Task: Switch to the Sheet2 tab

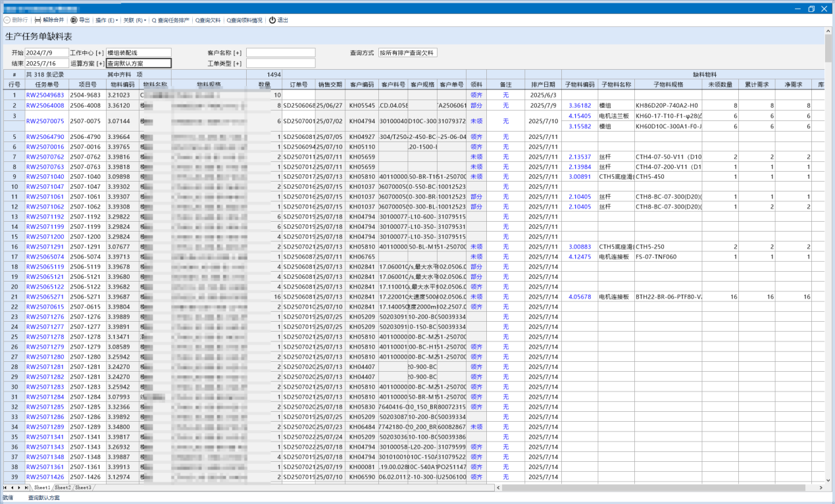Action: coord(63,488)
